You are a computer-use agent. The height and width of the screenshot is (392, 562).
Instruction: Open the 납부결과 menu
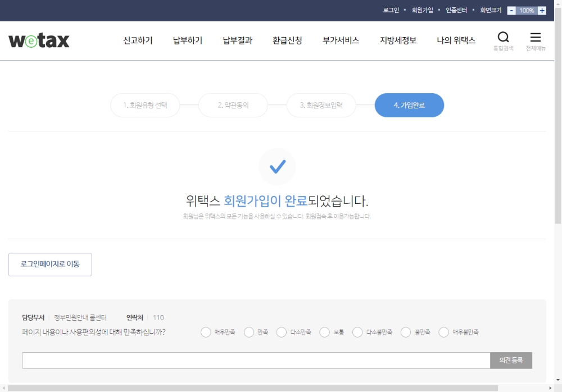(238, 40)
